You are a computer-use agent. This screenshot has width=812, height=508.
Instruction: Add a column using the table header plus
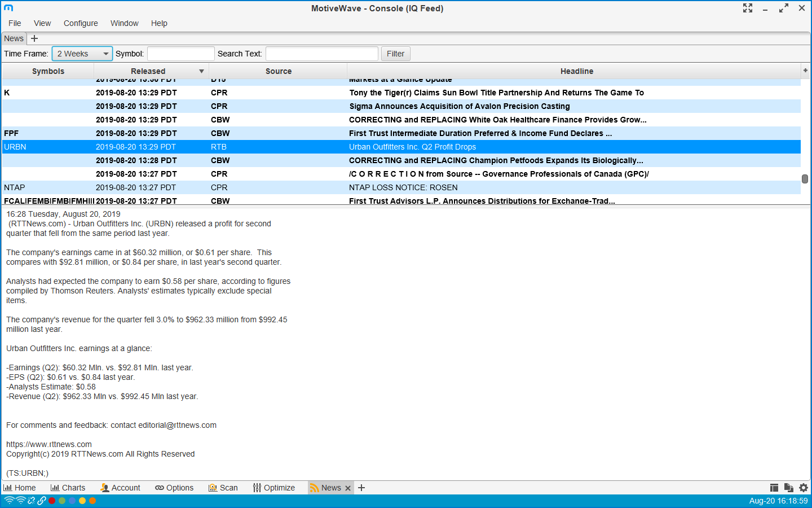[805, 71]
